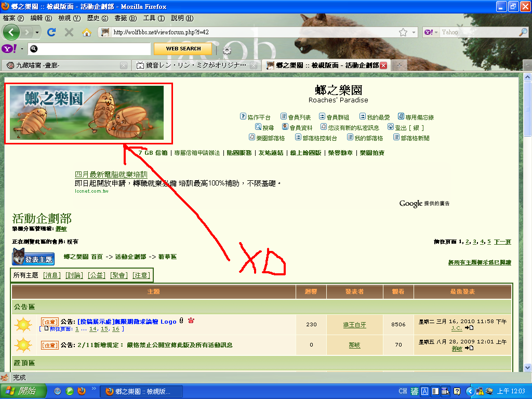Filter topics by [討論] category
The image size is (532, 399).
pos(74,275)
